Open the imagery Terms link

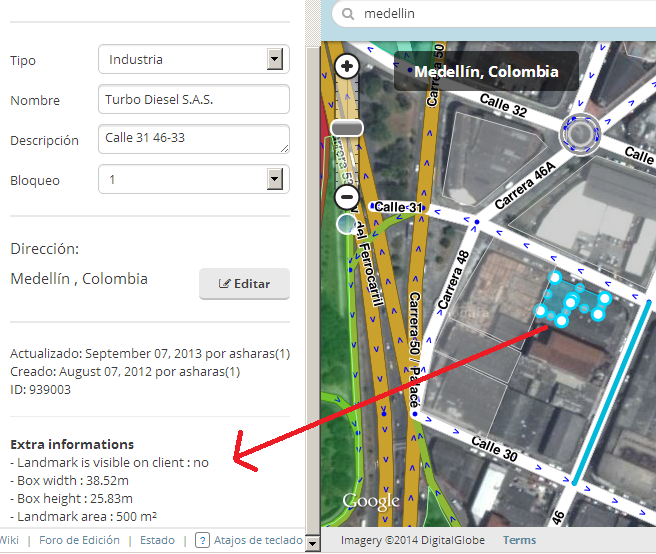(x=519, y=540)
